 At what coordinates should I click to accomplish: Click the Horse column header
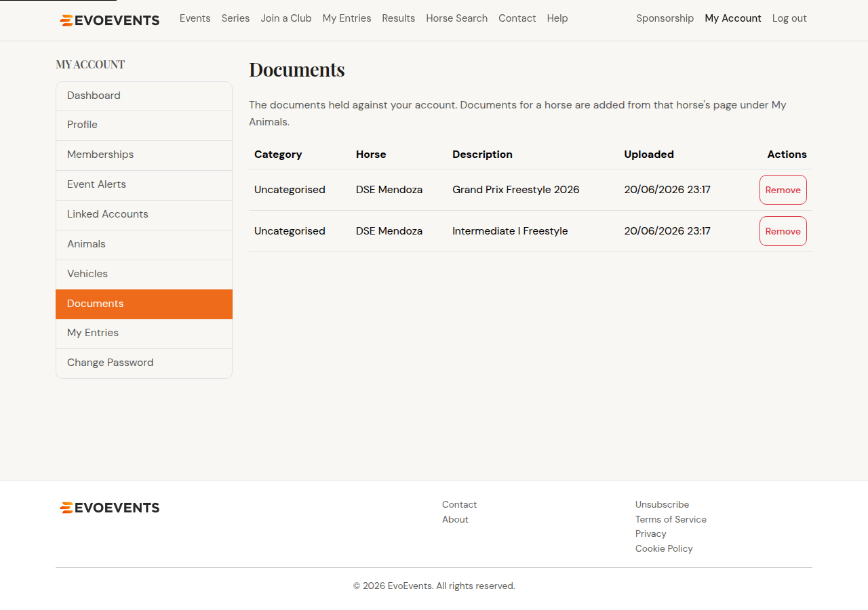[x=371, y=155]
